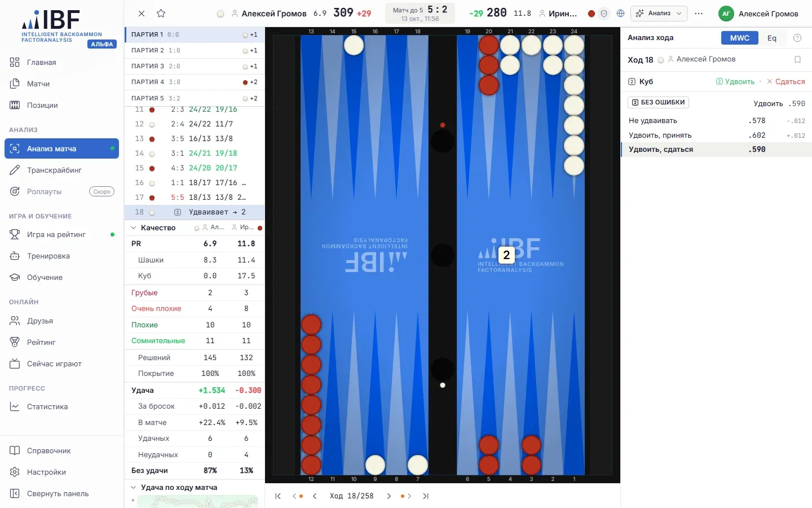Open Настройки settings
This screenshot has height=508, width=812.
(61, 472)
